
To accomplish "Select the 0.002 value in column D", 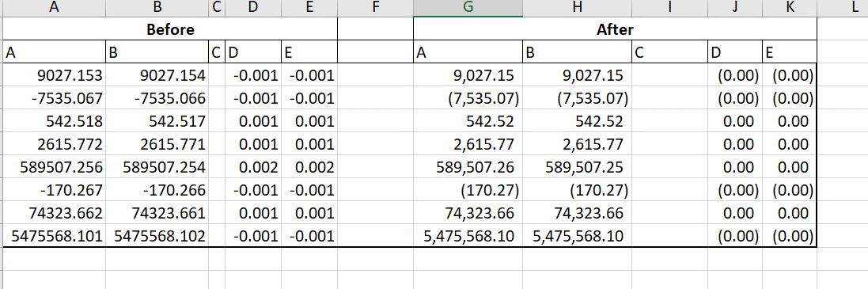I will pyautogui.click(x=253, y=168).
